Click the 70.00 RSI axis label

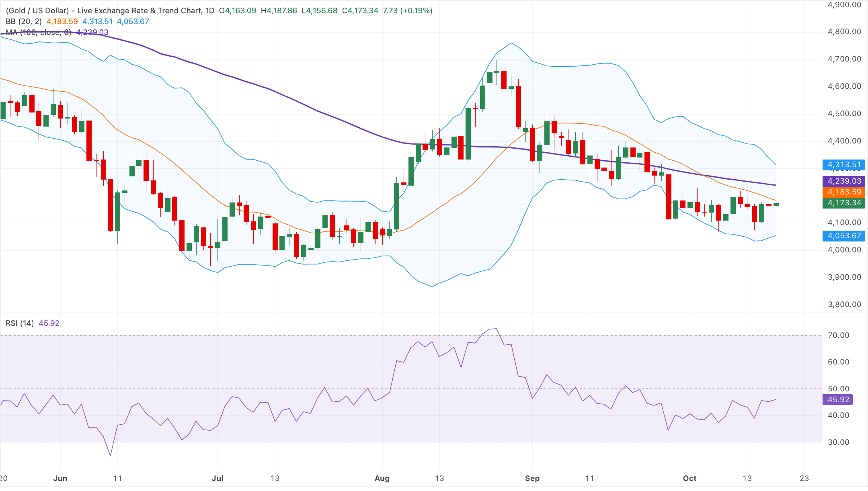coord(839,336)
